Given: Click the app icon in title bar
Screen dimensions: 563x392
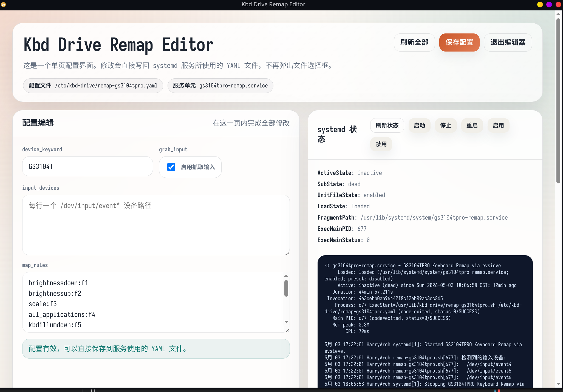Looking at the screenshot, I should (x=4, y=4).
